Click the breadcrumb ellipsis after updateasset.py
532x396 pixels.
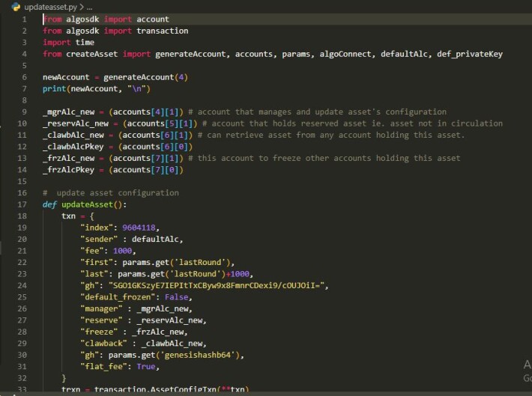90,7
